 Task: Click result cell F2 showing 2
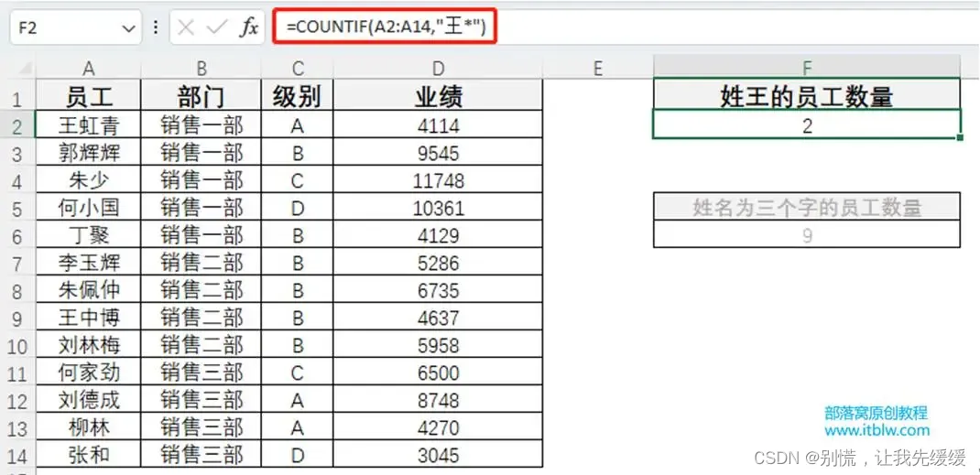[807, 125]
